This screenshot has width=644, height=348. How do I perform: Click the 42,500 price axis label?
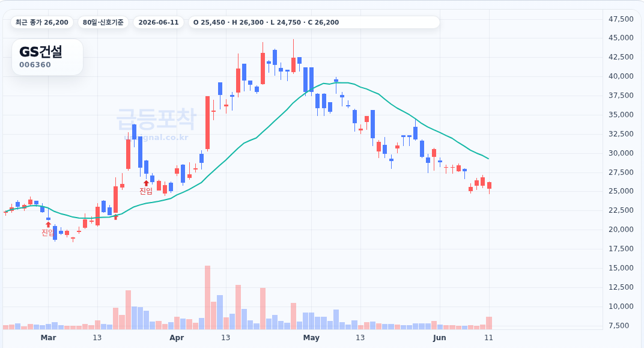pyautogui.click(x=621, y=57)
